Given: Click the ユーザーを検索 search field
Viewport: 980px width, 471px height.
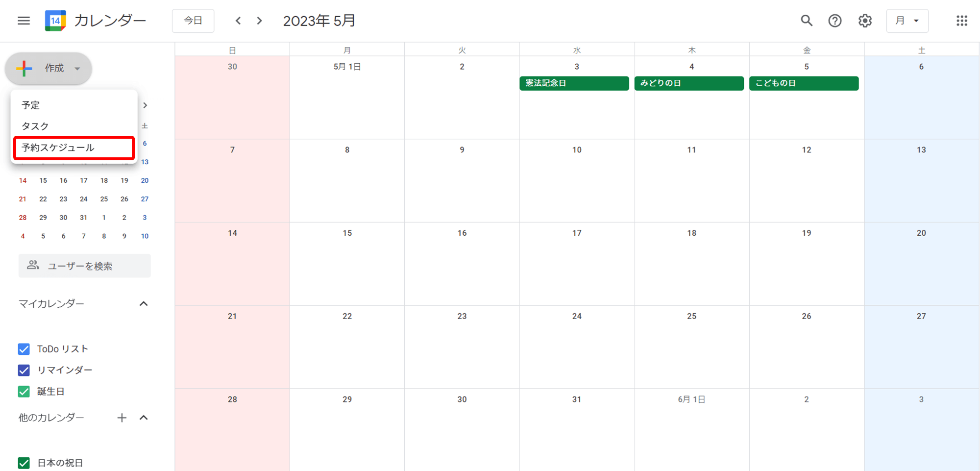Looking at the screenshot, I should [85, 266].
